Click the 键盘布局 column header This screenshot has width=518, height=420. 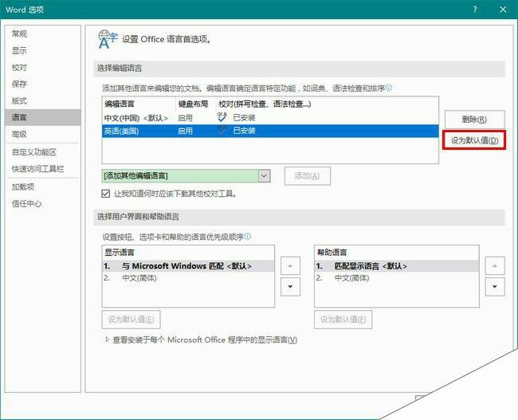pos(194,104)
